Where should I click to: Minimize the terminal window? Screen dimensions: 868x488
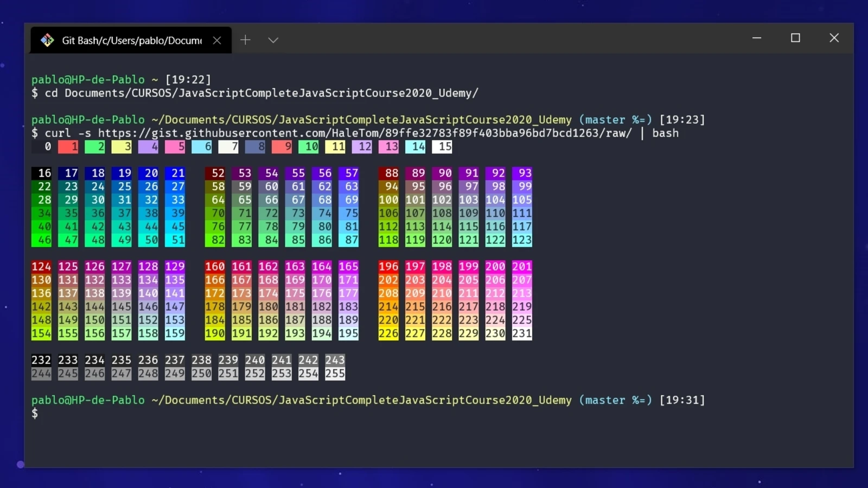[x=757, y=38]
